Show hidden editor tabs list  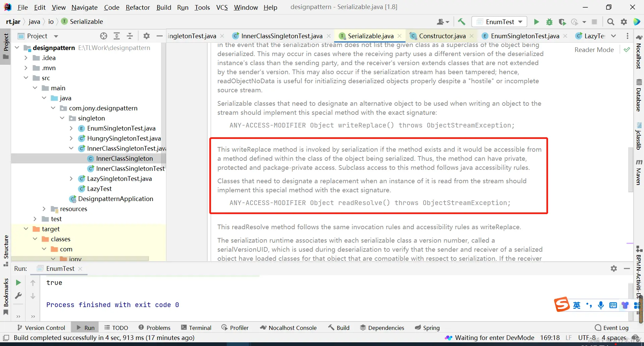coord(613,36)
